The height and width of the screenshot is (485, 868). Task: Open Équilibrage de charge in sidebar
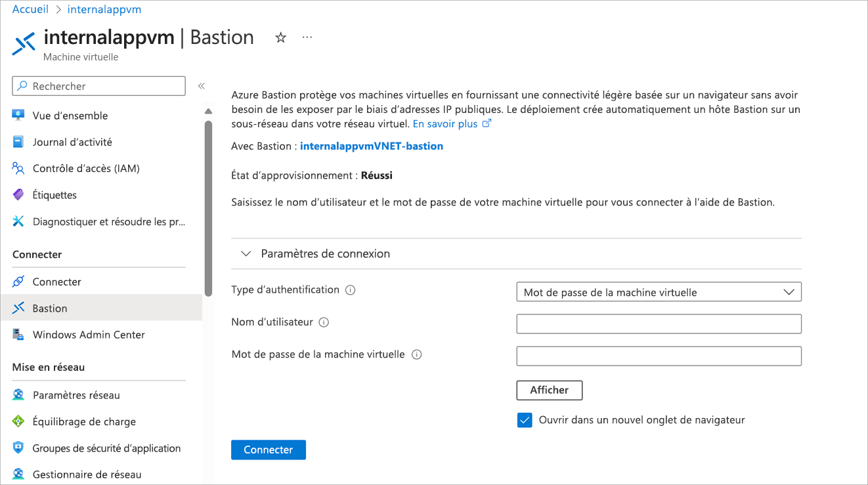84,421
